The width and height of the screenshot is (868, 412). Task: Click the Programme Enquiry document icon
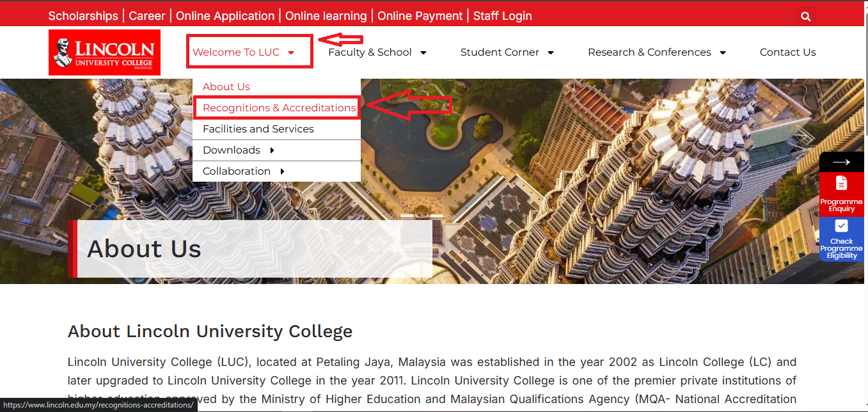tap(841, 183)
